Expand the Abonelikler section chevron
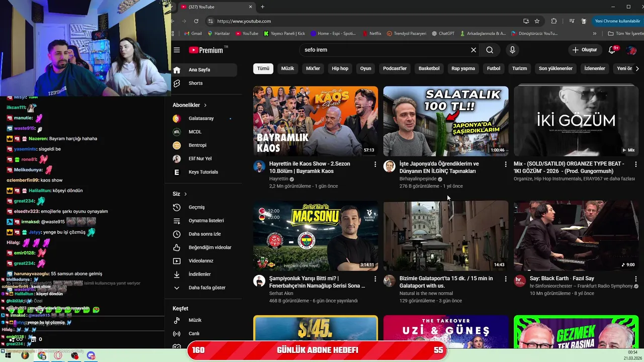Screen dimensions: 644x362 pyautogui.click(x=205, y=105)
